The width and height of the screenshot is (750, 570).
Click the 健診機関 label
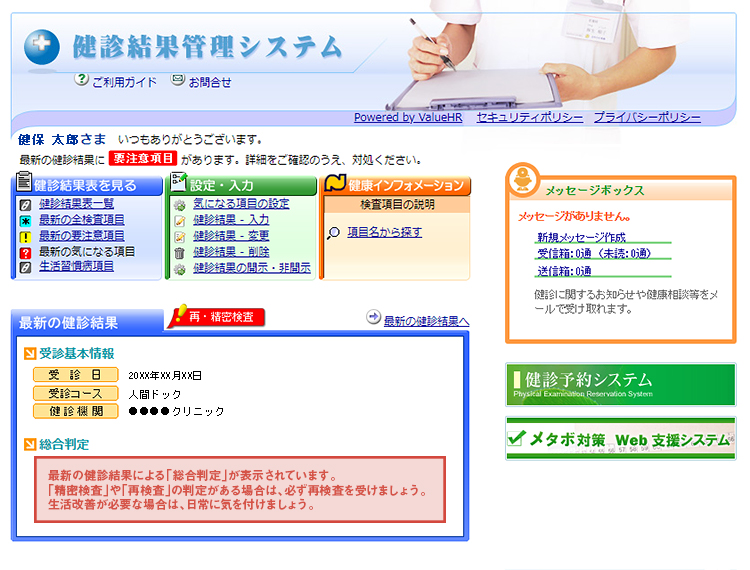[x=76, y=411]
